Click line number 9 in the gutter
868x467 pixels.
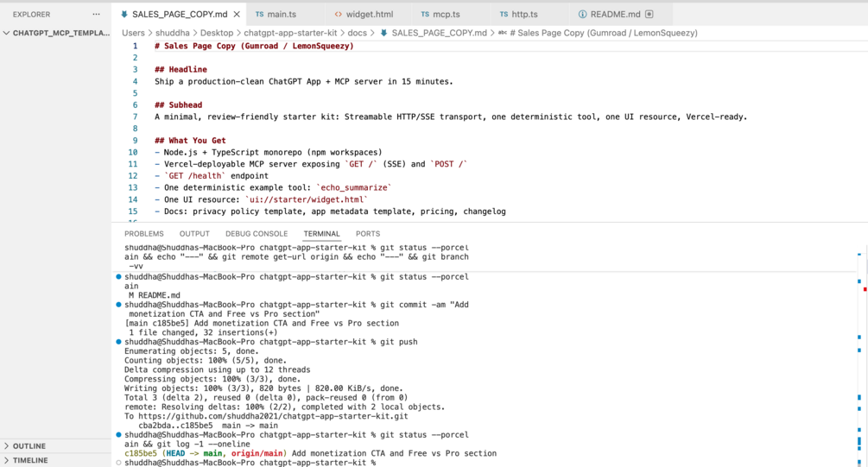click(135, 141)
